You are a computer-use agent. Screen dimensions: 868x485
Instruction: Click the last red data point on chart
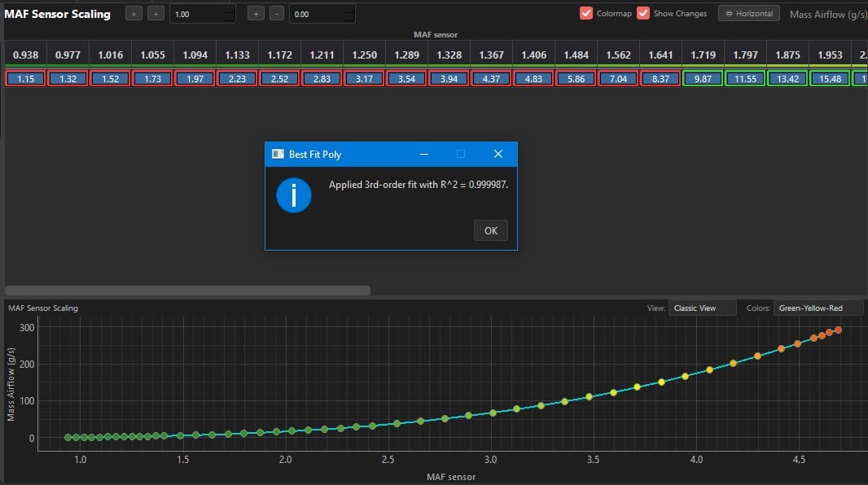coord(838,330)
